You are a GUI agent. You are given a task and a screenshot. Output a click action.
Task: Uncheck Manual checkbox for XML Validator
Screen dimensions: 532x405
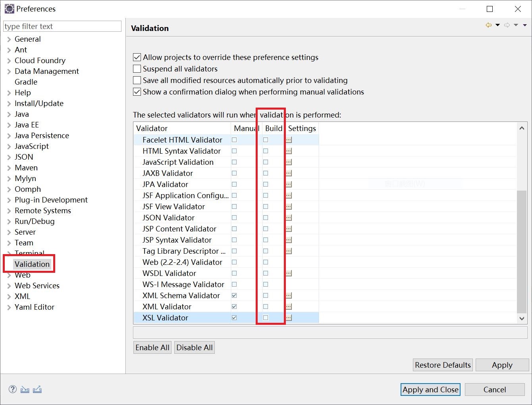click(x=234, y=307)
